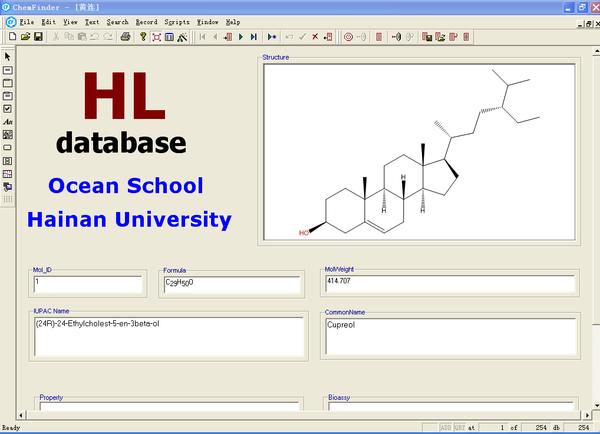Click the vertical scrollbar up arrow

click(x=597, y=51)
